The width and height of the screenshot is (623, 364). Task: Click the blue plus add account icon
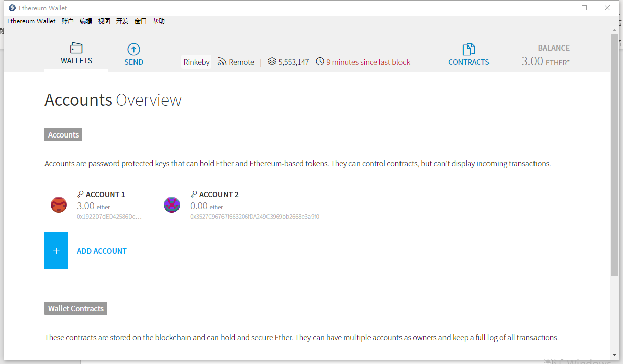point(56,251)
